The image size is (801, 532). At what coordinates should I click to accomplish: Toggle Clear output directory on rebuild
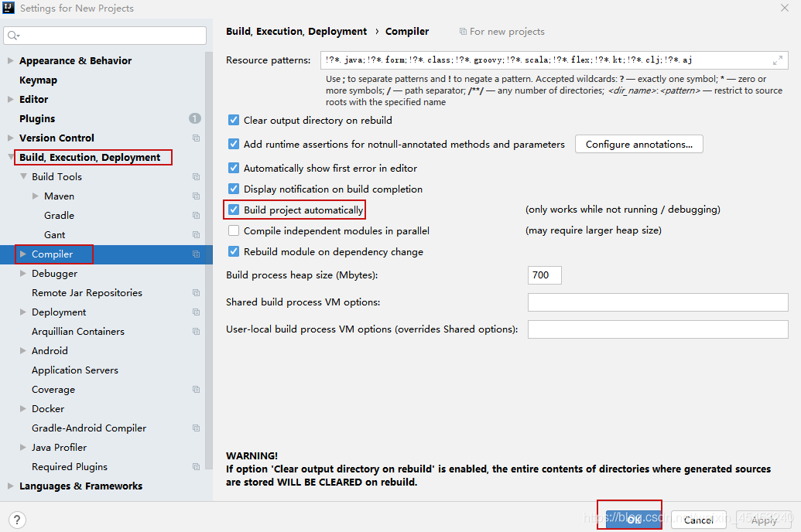(x=234, y=120)
